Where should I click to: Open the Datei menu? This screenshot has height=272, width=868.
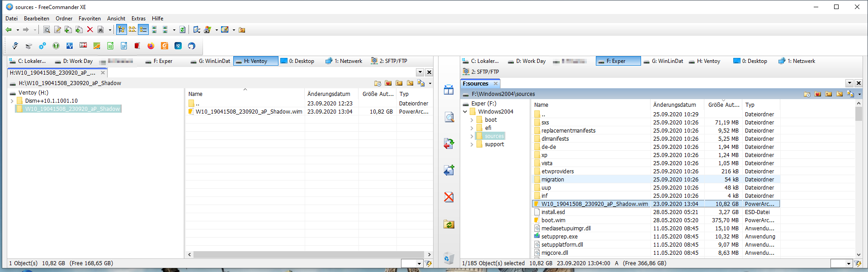pos(12,19)
